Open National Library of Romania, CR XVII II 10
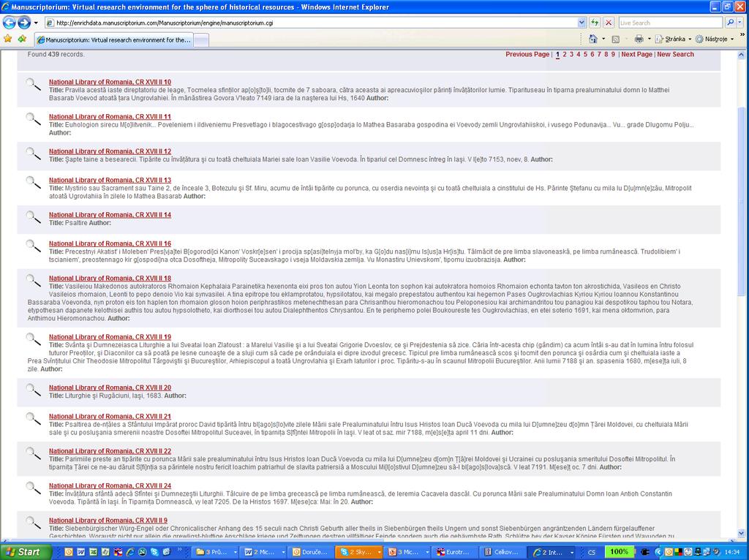 [110, 82]
